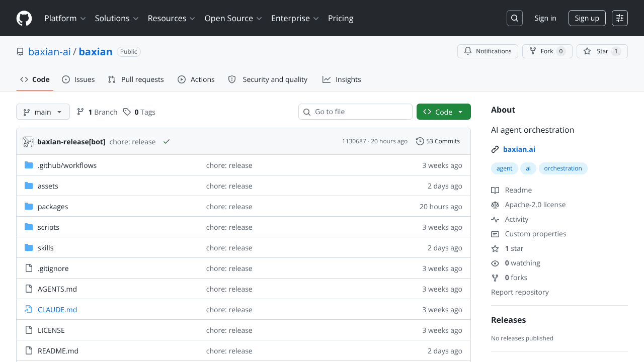Click commit hash 1130687

coord(354,141)
